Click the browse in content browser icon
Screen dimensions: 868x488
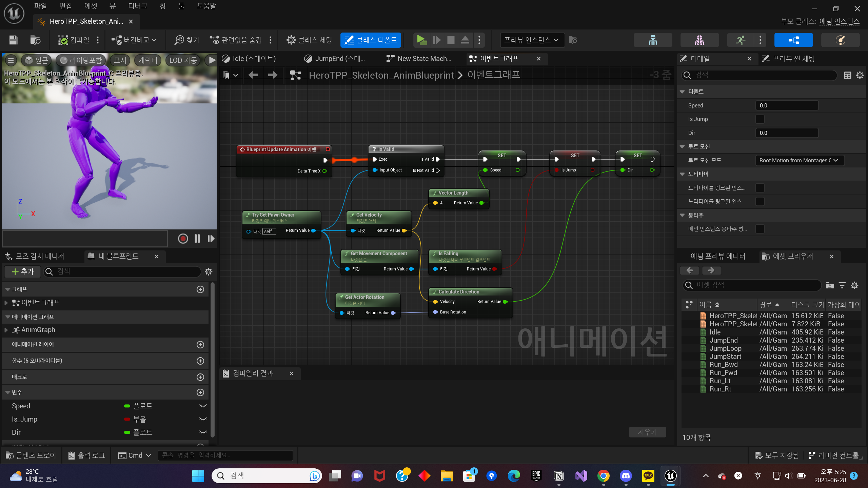[x=35, y=40]
